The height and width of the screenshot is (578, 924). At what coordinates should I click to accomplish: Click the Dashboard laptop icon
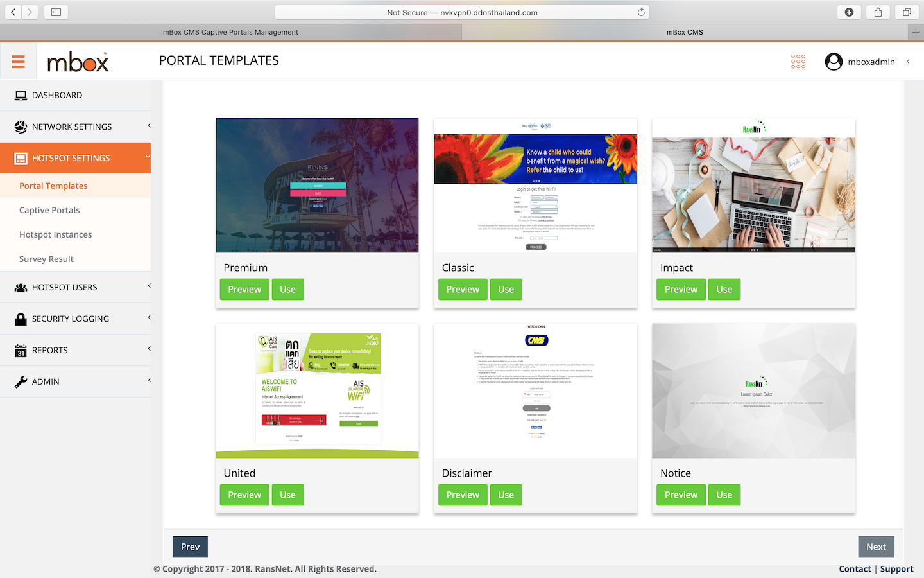(21, 95)
